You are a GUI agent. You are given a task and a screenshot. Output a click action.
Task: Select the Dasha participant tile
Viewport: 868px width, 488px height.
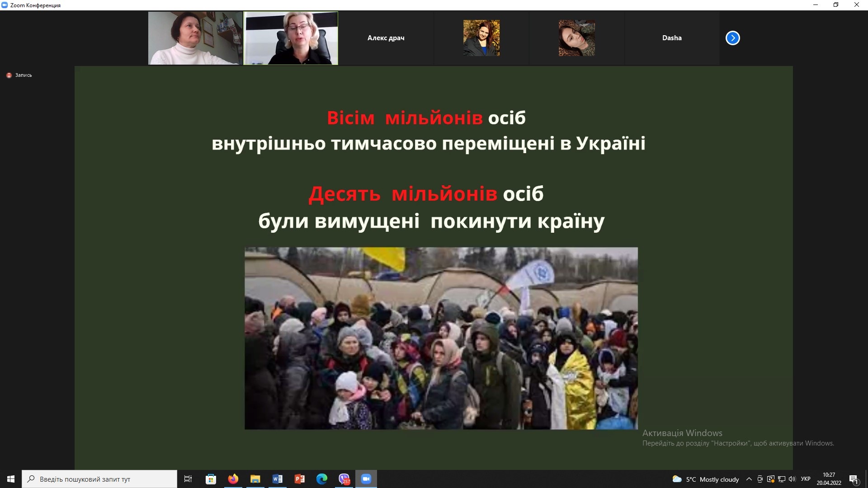point(672,38)
